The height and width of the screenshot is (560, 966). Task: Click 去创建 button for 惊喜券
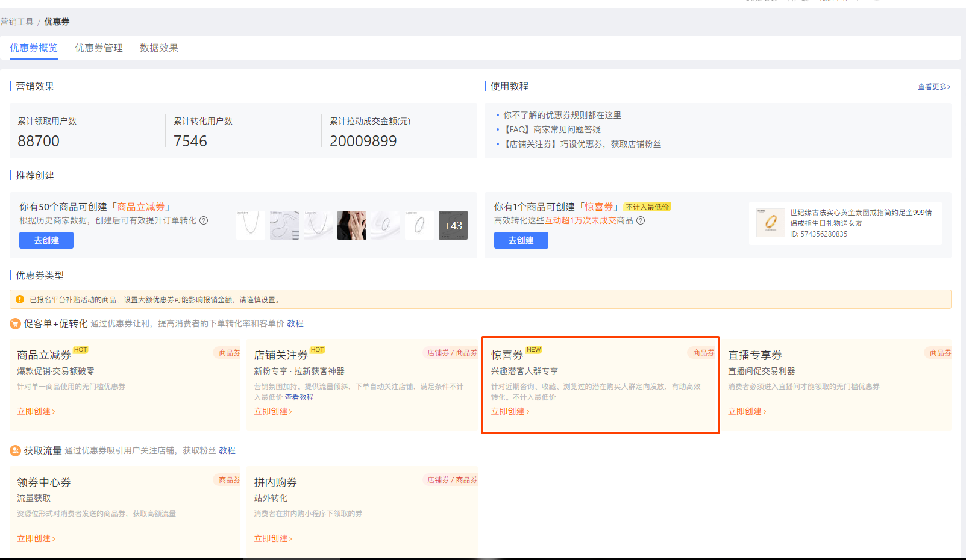pyautogui.click(x=521, y=240)
